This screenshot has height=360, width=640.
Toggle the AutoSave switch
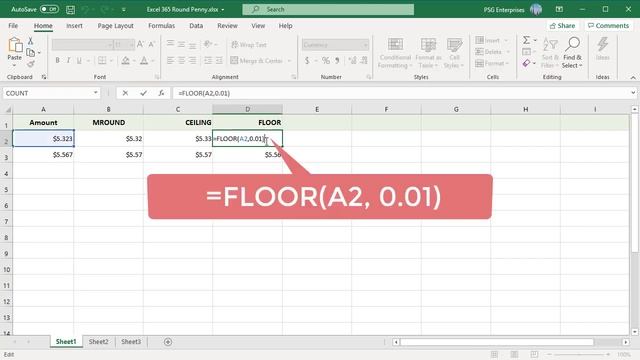tap(49, 9)
